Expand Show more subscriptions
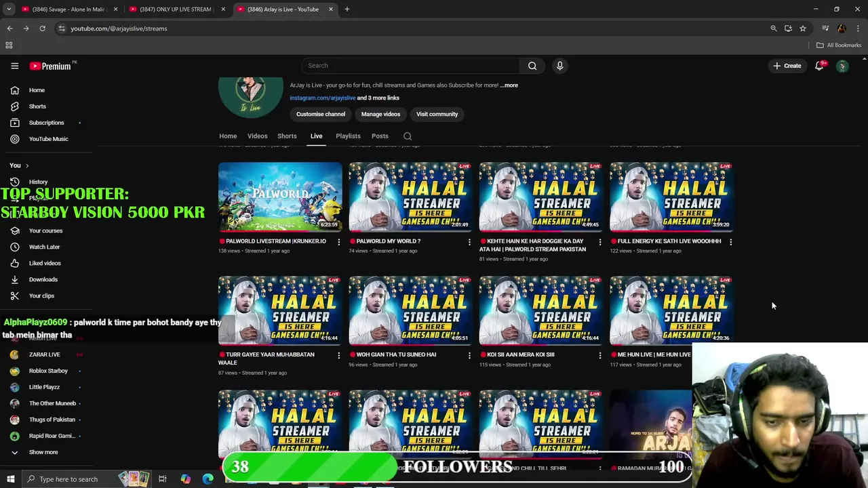This screenshot has width=868, height=488. click(45, 452)
